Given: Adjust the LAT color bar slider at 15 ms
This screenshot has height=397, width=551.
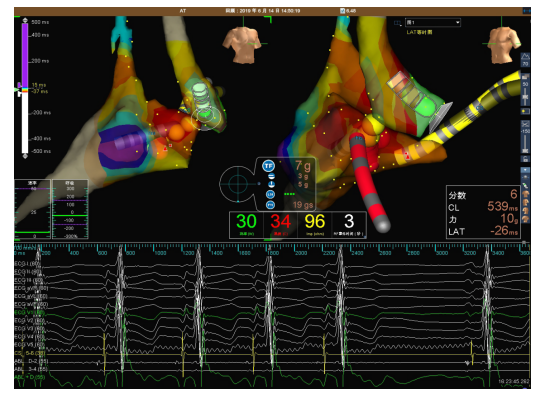Looking at the screenshot, I should point(20,85).
